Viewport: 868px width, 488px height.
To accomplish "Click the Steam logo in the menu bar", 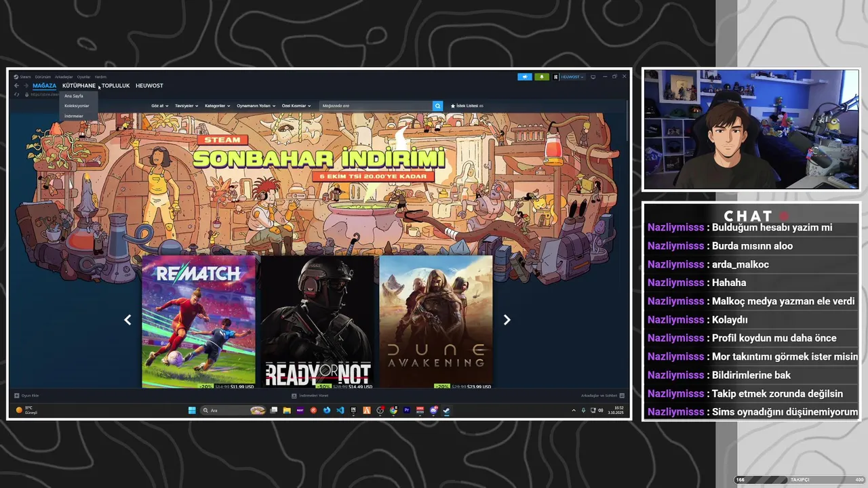I will 16,77.
